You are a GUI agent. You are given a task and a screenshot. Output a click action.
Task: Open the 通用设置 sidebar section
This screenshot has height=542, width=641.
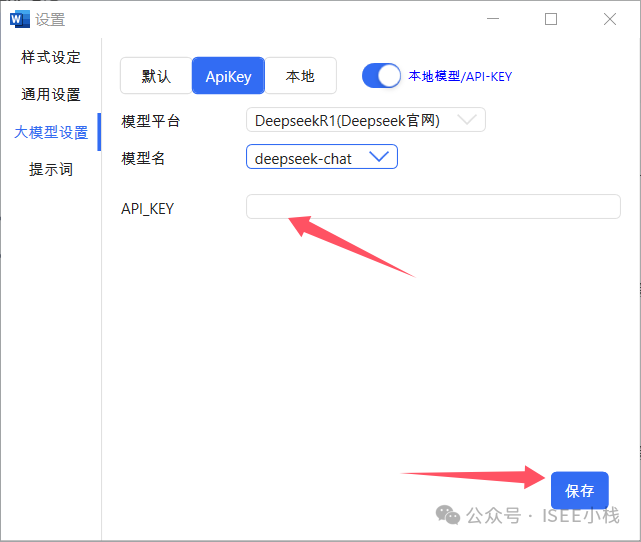point(51,94)
